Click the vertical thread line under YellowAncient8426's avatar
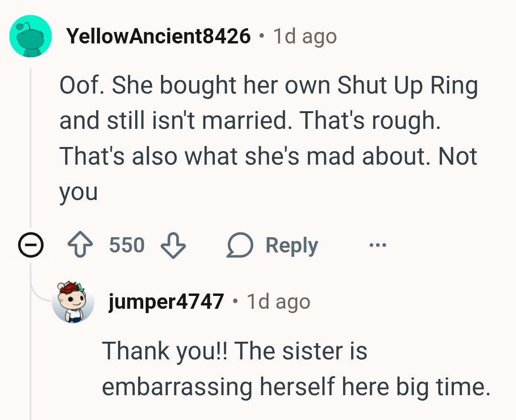This screenshot has width=516, height=420. coord(31,143)
